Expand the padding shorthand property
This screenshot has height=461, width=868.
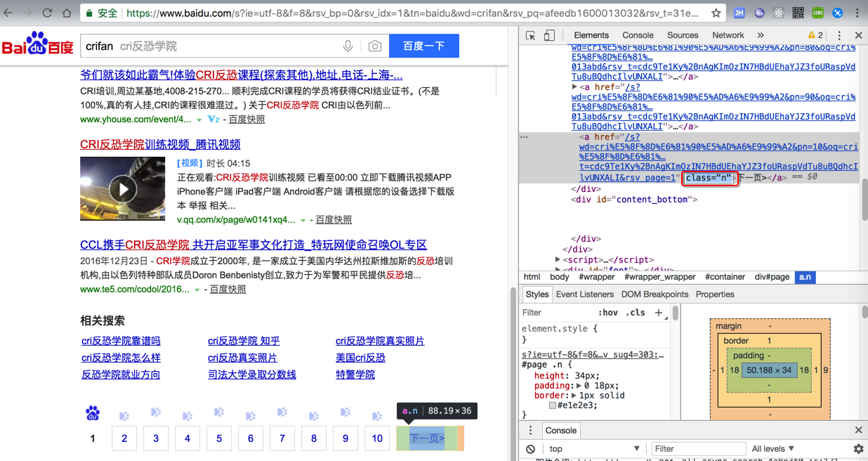(579, 386)
